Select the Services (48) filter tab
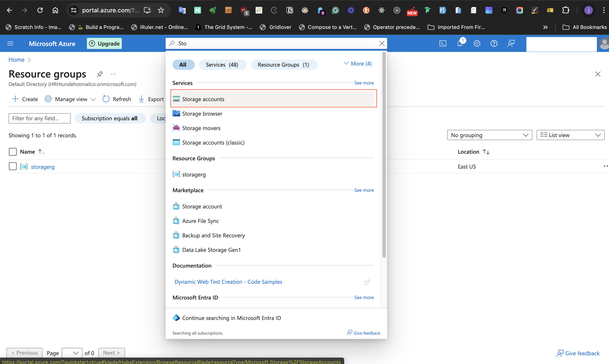Image resolution: width=609 pixels, height=364 pixels. tap(222, 64)
